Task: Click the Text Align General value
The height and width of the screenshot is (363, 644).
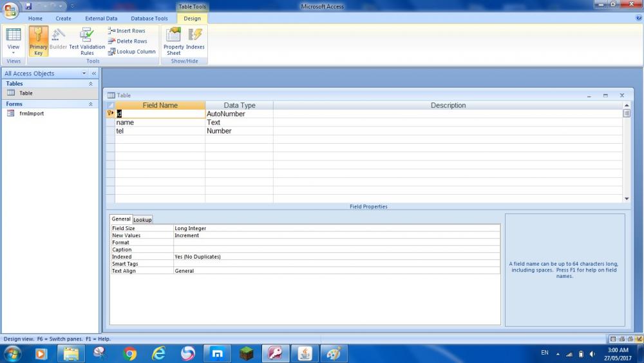Action: point(337,271)
